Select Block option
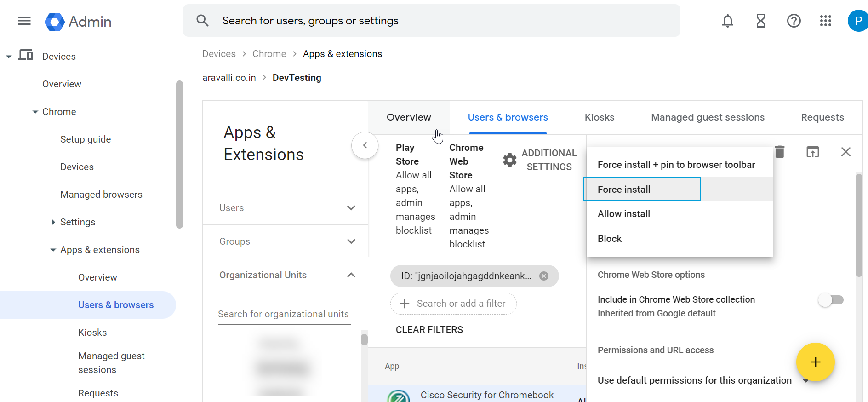868x402 pixels. 680,239
